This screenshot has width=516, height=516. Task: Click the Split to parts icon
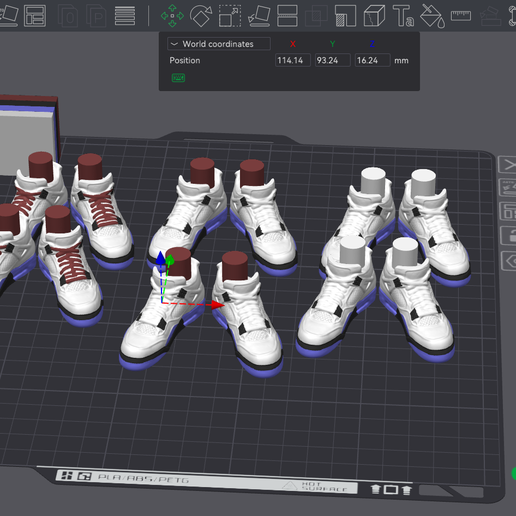pyautogui.click(x=97, y=15)
